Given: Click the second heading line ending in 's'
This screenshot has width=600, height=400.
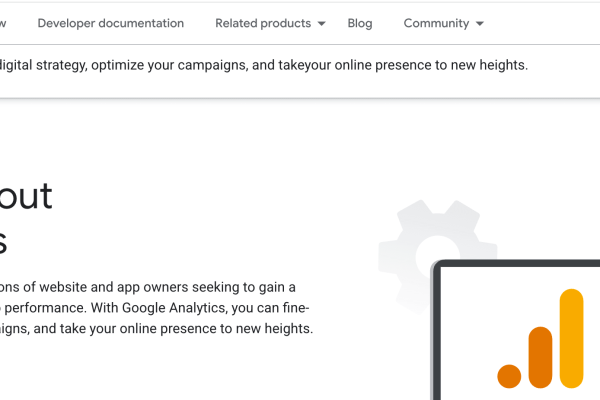Looking at the screenshot, I should (3, 240).
